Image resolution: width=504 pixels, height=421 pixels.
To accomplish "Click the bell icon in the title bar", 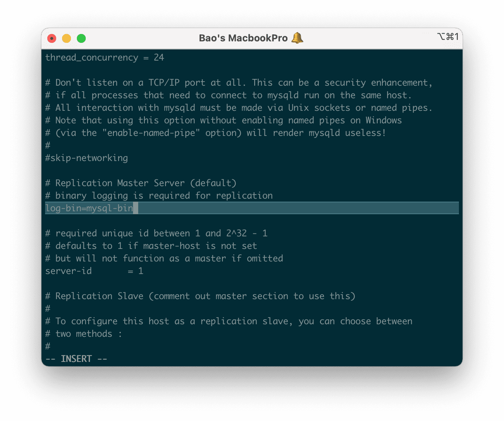I will (297, 38).
